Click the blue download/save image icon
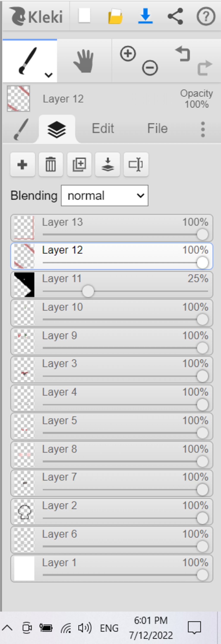The width and height of the screenshot is (221, 644). pyautogui.click(x=145, y=16)
